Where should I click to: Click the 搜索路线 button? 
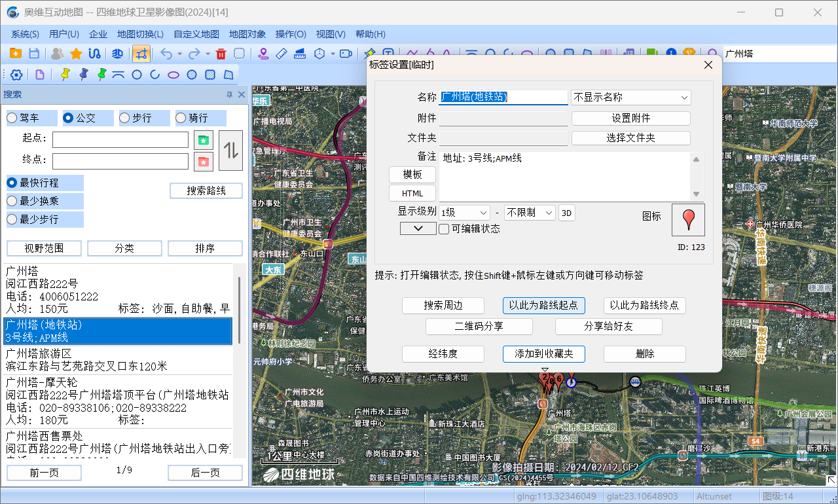206,190
